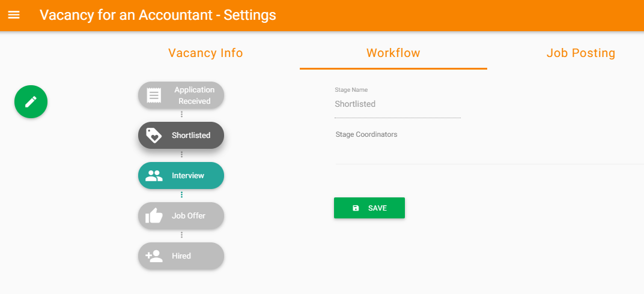
Task: Select the Job Offer stage label
Action: tap(189, 215)
